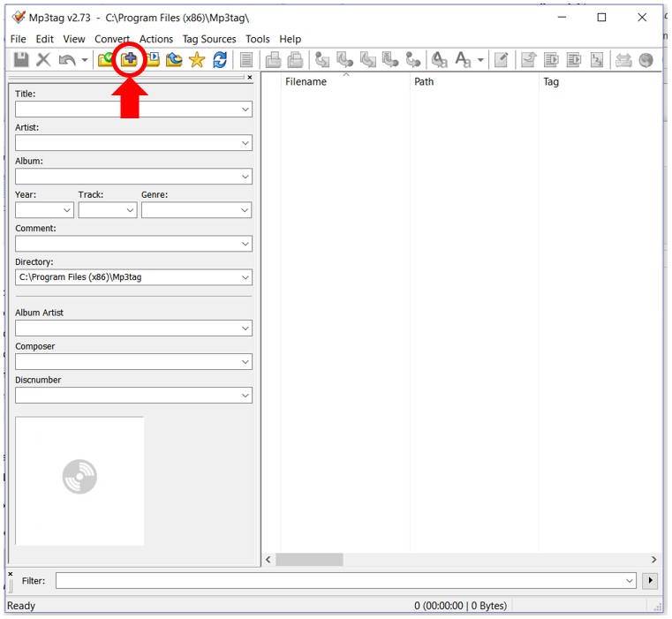Click the Extended Tags pencil-note icon
Screen dimensions: 672x619
click(x=501, y=59)
